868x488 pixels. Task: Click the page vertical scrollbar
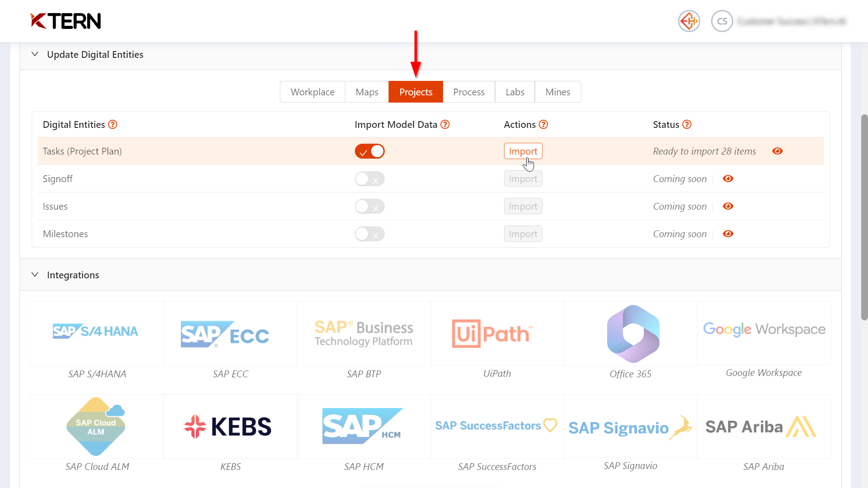click(864, 217)
